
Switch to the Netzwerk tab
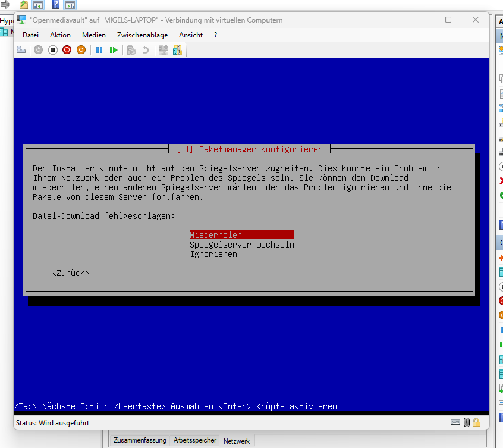(x=236, y=441)
